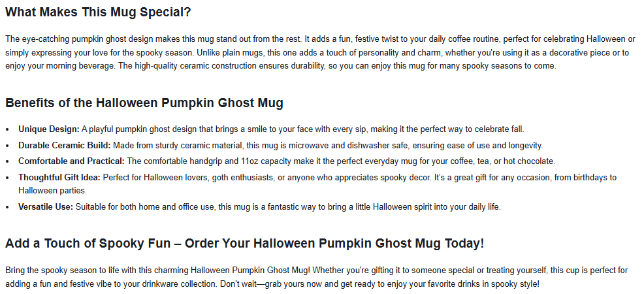
Task: Click the bold "Versatile Use:" label
Action: tap(46, 207)
